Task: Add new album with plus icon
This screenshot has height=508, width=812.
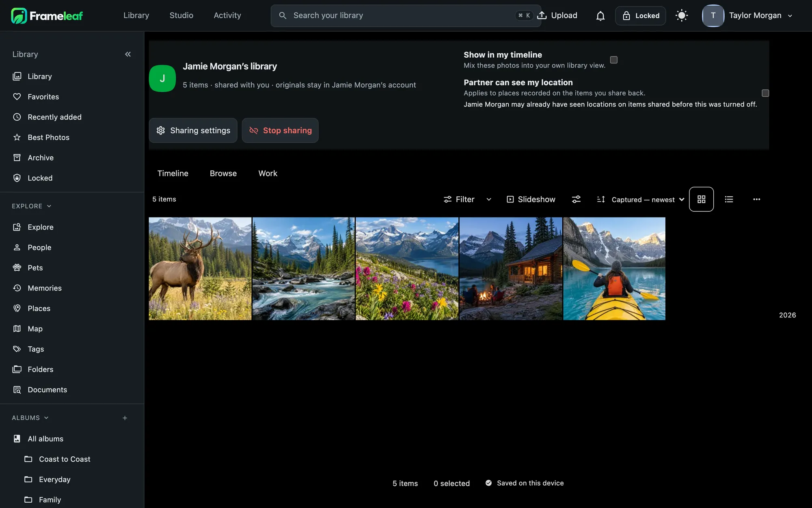Action: 125,418
